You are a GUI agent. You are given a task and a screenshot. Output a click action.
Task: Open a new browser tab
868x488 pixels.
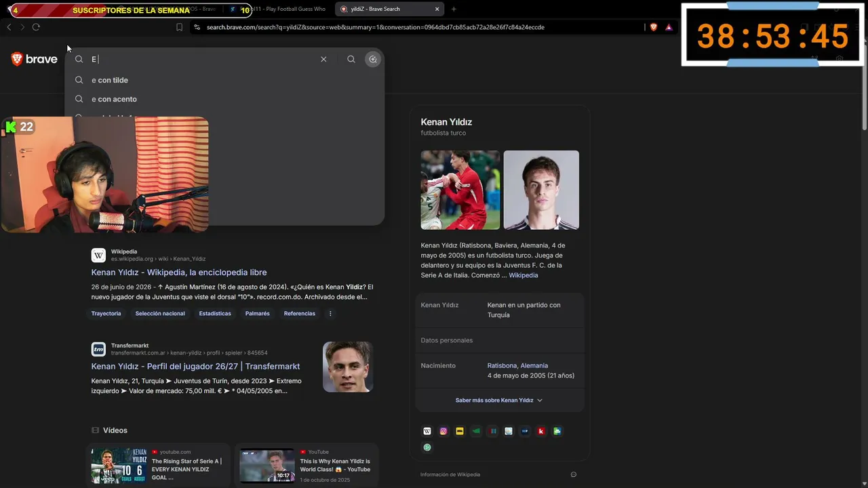[x=454, y=9]
